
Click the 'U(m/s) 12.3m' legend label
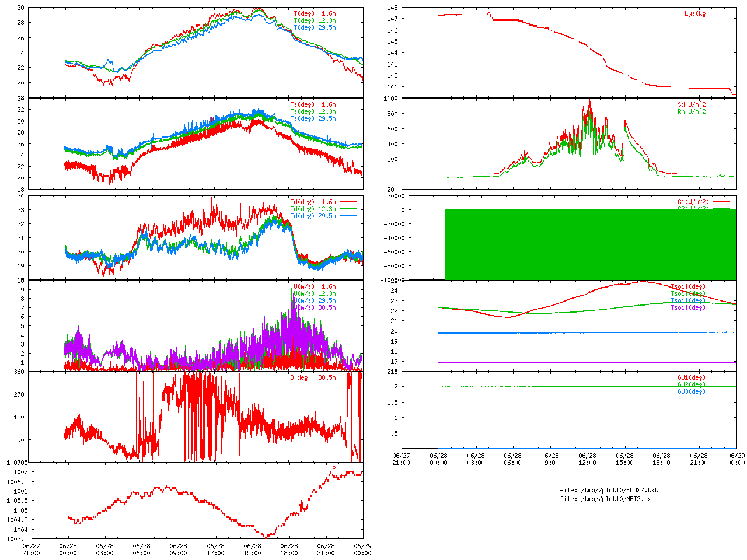(x=315, y=294)
